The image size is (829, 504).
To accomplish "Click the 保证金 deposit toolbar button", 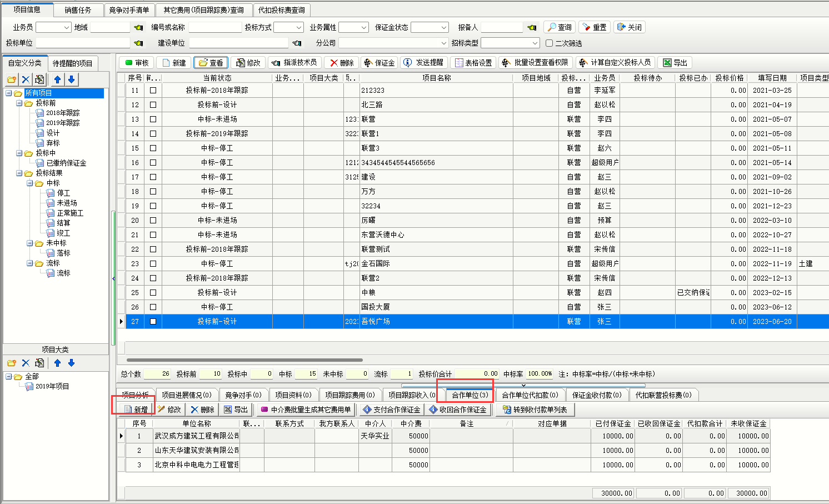I will [x=379, y=63].
